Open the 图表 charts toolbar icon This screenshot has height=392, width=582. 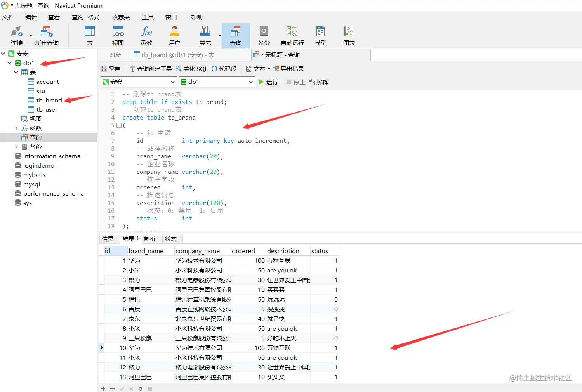coord(349,36)
